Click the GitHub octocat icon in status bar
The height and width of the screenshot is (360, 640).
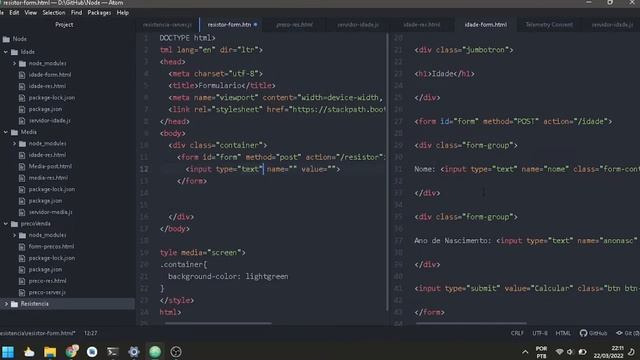pos(583,333)
